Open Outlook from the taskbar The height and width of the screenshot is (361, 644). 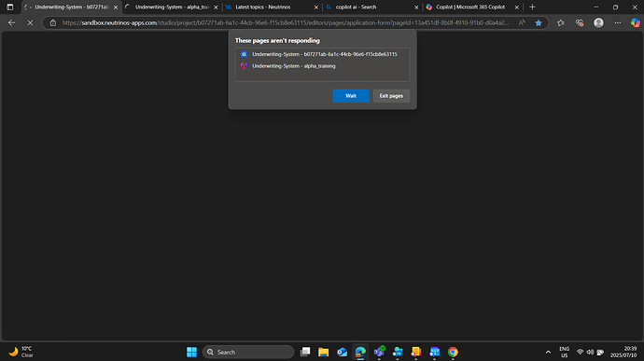(343, 352)
